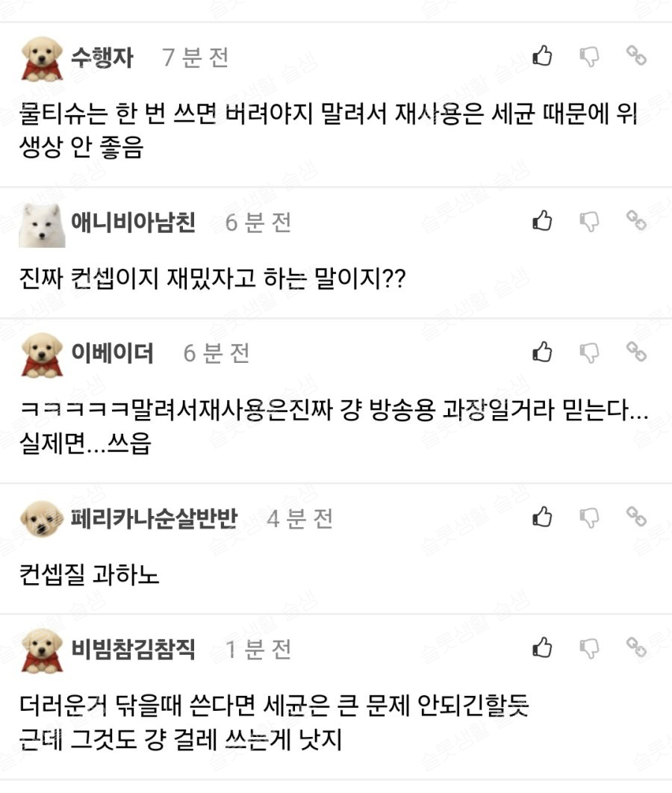The width and height of the screenshot is (672, 793).
Task: Downvote 애니비아남친's comment
Action: coord(590,222)
